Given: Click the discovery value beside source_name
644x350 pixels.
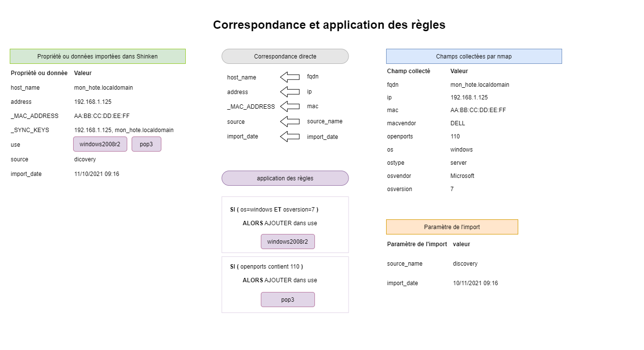Looking at the screenshot, I should [465, 264].
